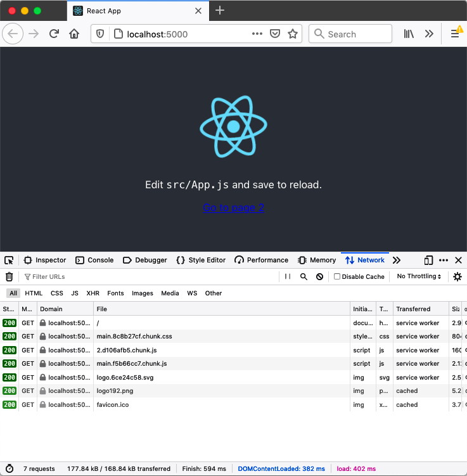Viewport: 467px width, 476px height.
Task: Clear network log with the trash icon
Action: [9, 277]
